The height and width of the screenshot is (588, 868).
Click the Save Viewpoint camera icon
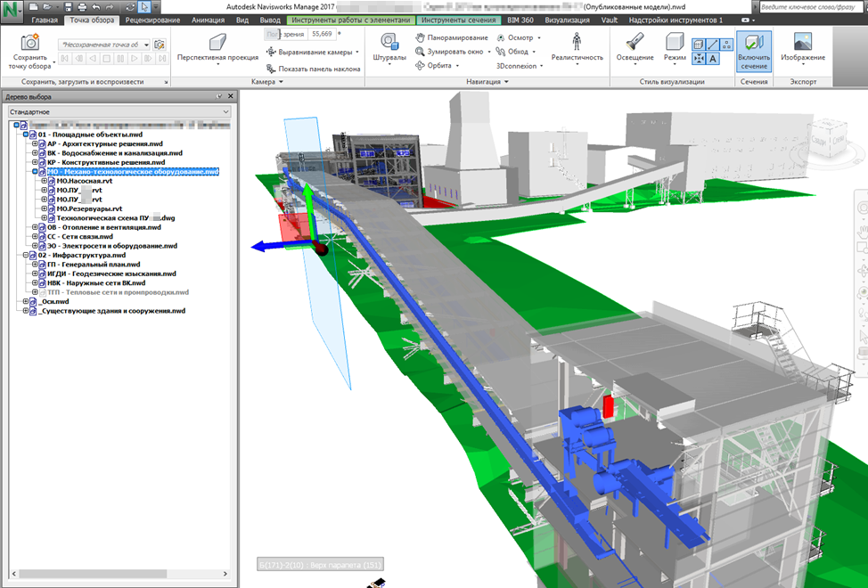click(x=30, y=42)
